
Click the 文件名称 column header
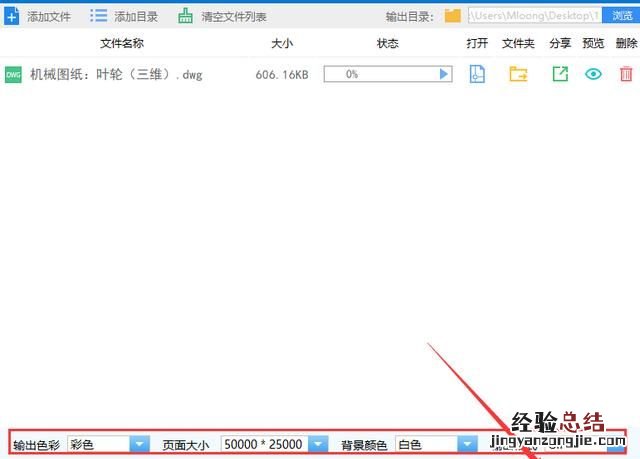coord(122,43)
